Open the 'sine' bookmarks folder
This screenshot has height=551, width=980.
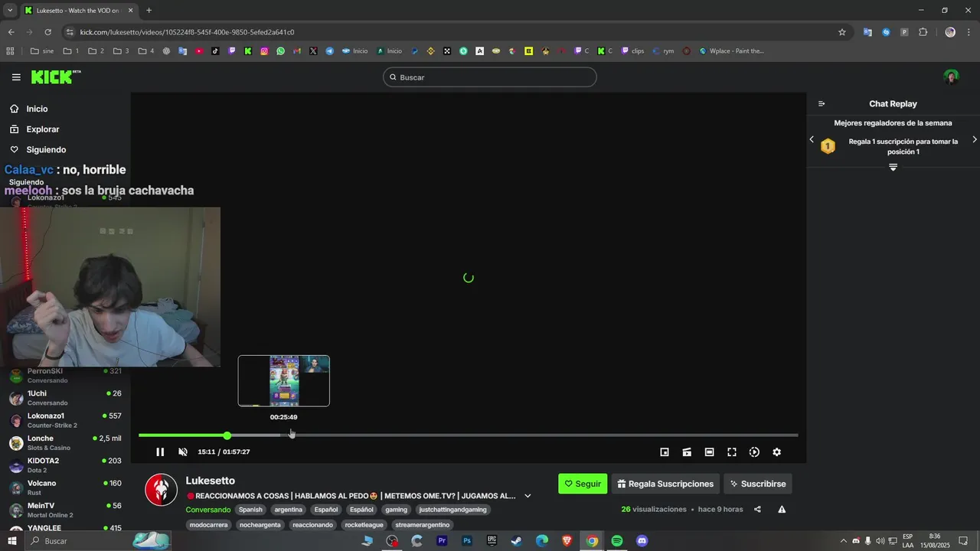(41, 51)
